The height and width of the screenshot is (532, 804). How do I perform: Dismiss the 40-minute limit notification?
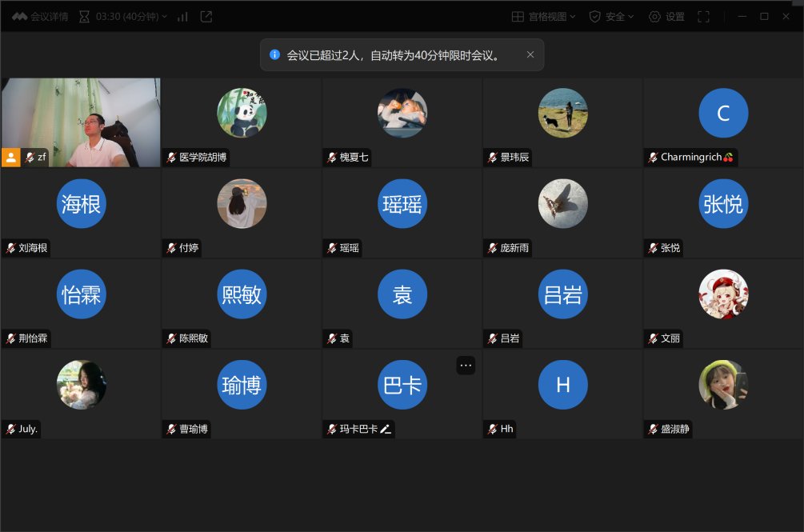[x=530, y=55]
